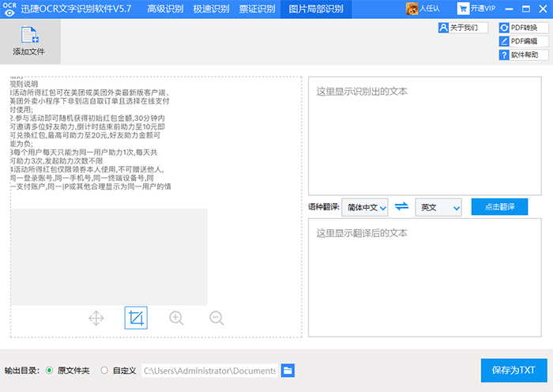Activate the crop selection tool

[136, 318]
